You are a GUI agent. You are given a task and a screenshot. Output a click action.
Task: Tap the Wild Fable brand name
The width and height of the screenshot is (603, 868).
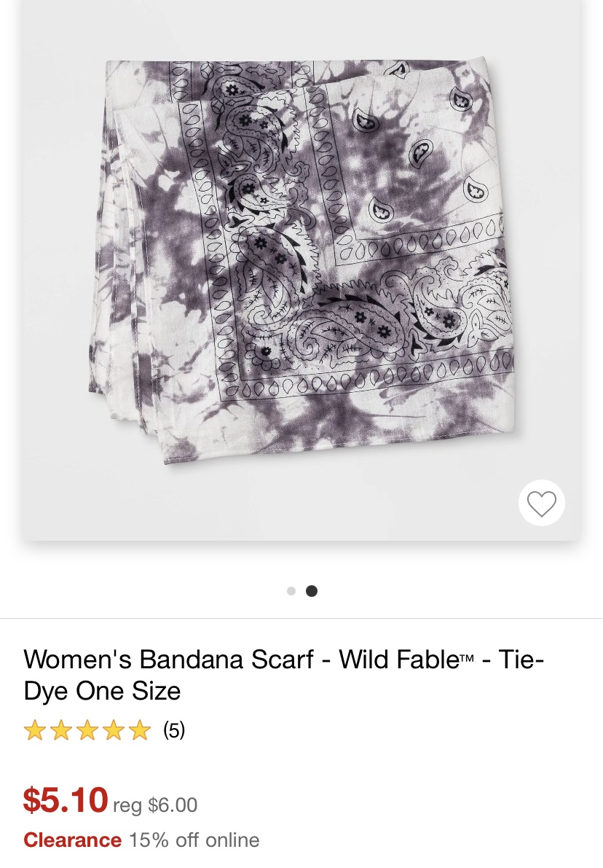tap(399, 660)
